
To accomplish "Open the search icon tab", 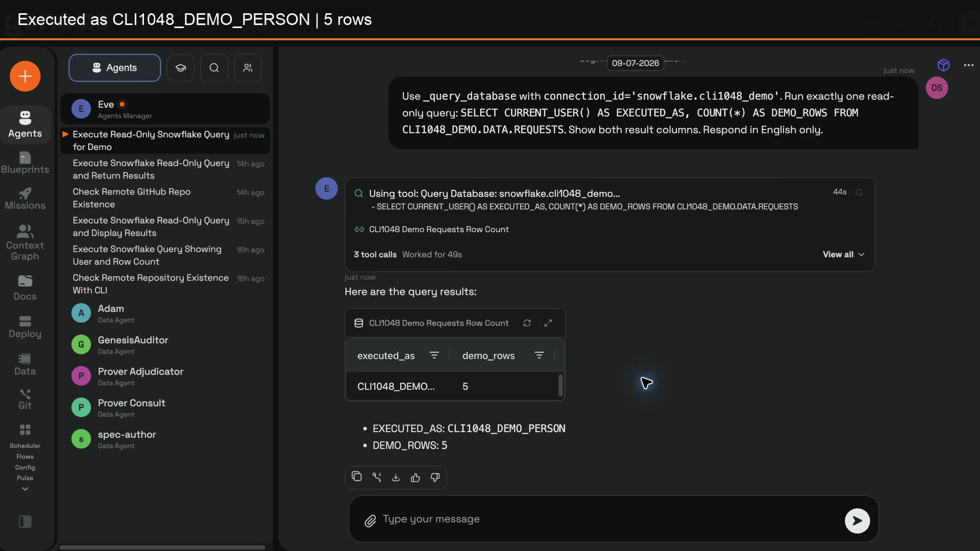I will pos(214,68).
